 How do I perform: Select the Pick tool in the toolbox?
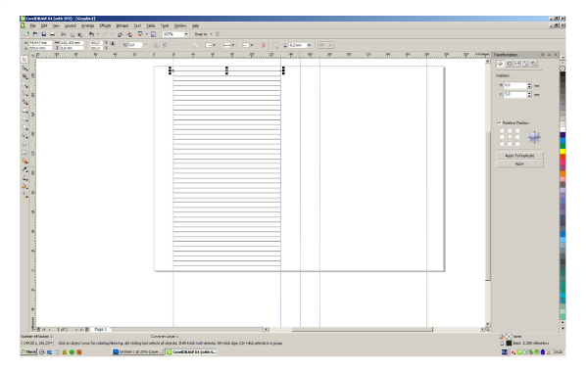(24, 59)
